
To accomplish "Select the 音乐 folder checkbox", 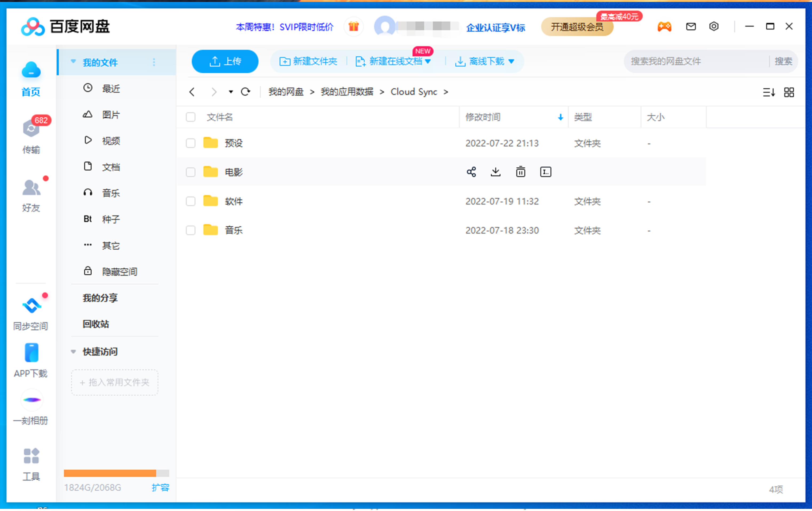I will (191, 230).
